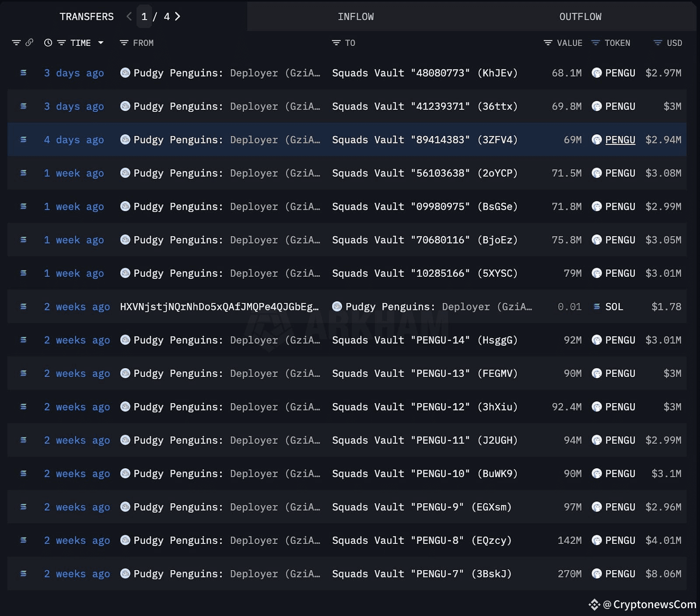This screenshot has width=700, height=616.
Task: Click Pudgy Penguins avatar in 4 days ago row
Action: pos(125,139)
